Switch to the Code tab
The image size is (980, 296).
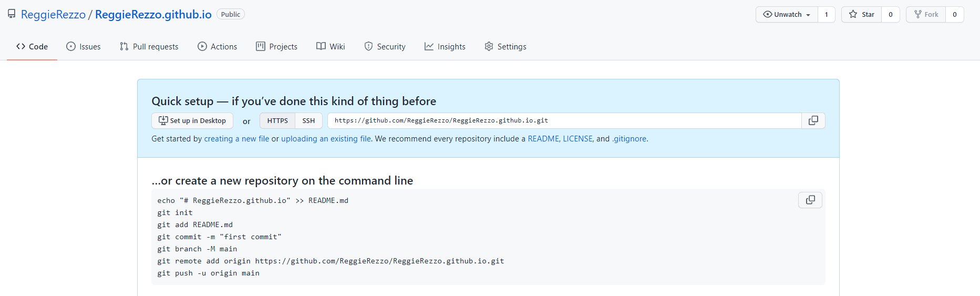tap(32, 46)
